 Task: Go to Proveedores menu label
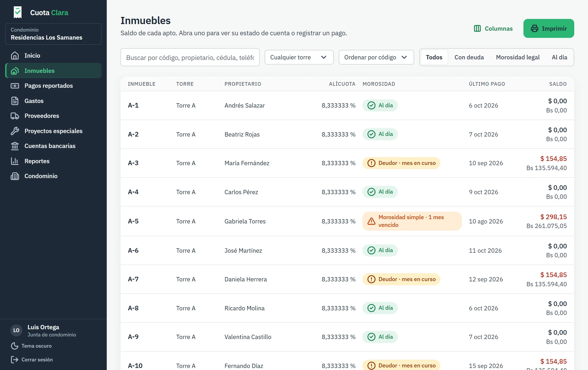click(x=42, y=116)
